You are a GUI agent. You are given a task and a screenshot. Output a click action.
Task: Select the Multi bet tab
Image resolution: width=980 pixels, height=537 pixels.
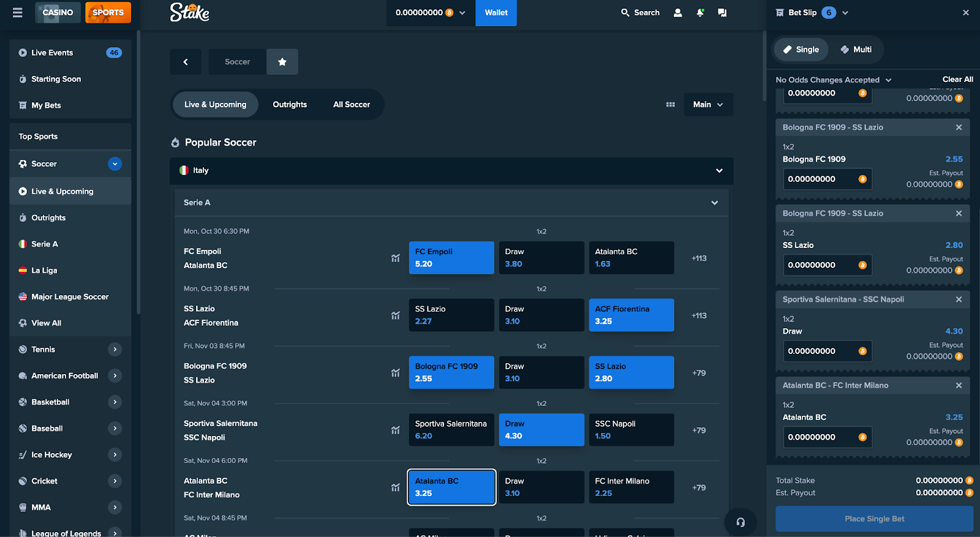pos(856,50)
